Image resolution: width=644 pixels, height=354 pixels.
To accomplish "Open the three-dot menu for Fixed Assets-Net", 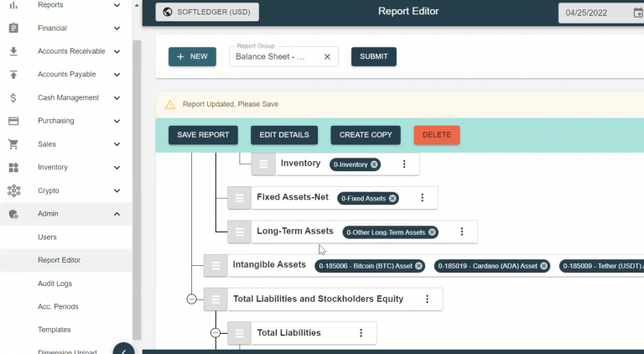I will coord(423,198).
